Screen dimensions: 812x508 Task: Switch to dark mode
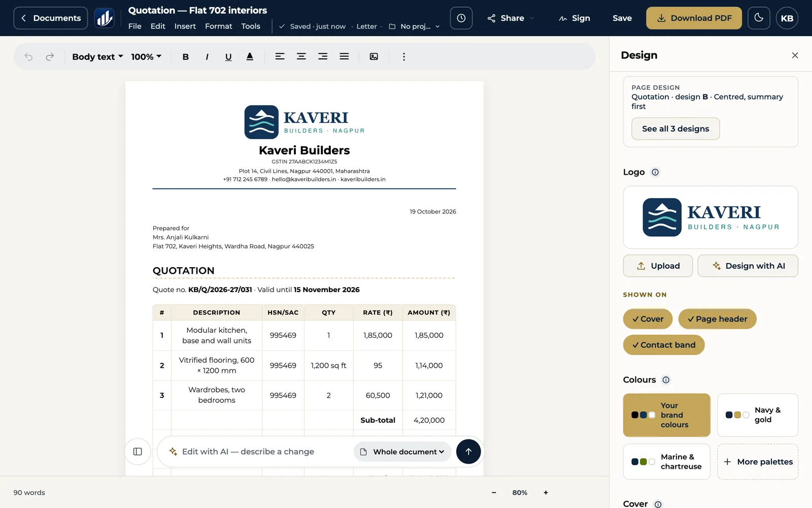click(759, 18)
